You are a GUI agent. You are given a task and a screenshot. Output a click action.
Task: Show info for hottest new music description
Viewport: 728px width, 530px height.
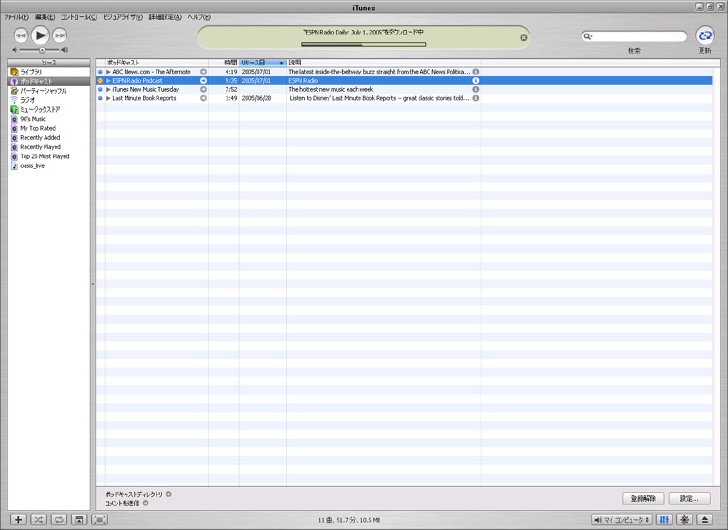coord(476,90)
